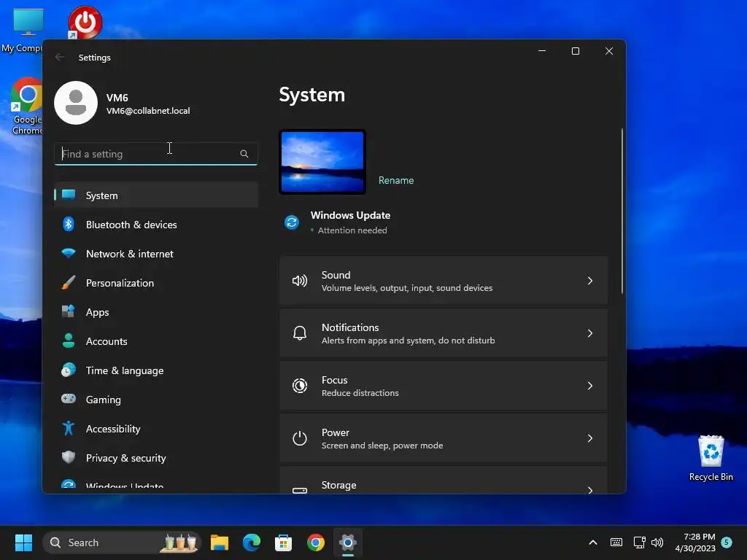Expand the Focus row chevron
Screen dimensions: 747x560
coord(589,386)
